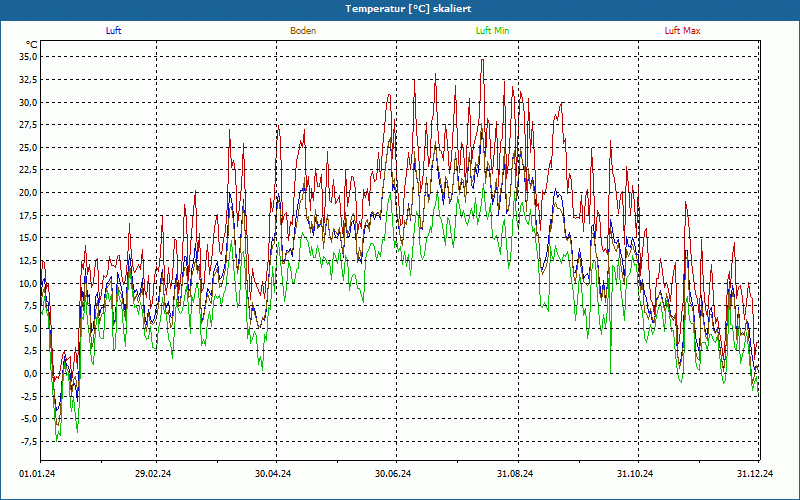800x500 pixels.
Task: Click the green Luft Min legend label
Action: pos(492,31)
